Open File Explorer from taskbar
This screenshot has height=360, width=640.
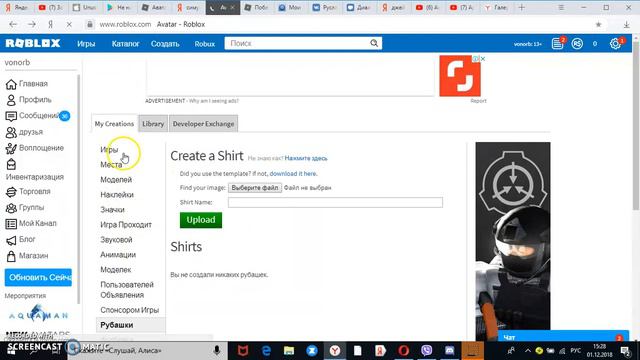[289, 351]
